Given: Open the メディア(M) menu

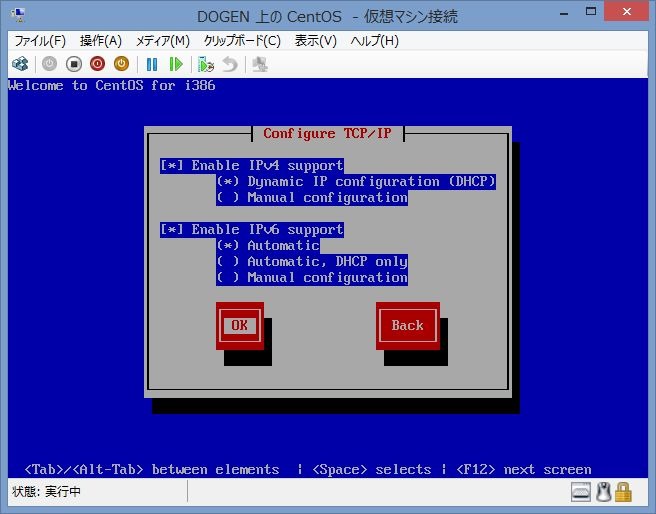Looking at the screenshot, I should pyautogui.click(x=162, y=41).
